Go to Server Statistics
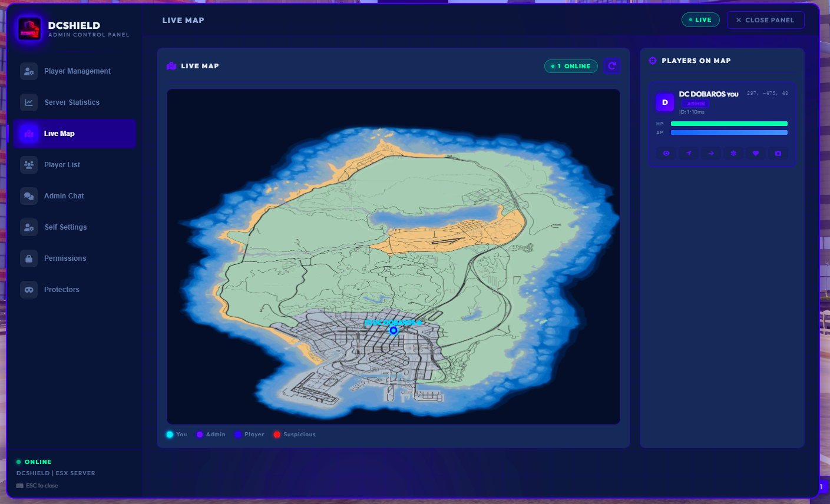Image resolution: width=830 pixels, height=504 pixels. point(75,102)
